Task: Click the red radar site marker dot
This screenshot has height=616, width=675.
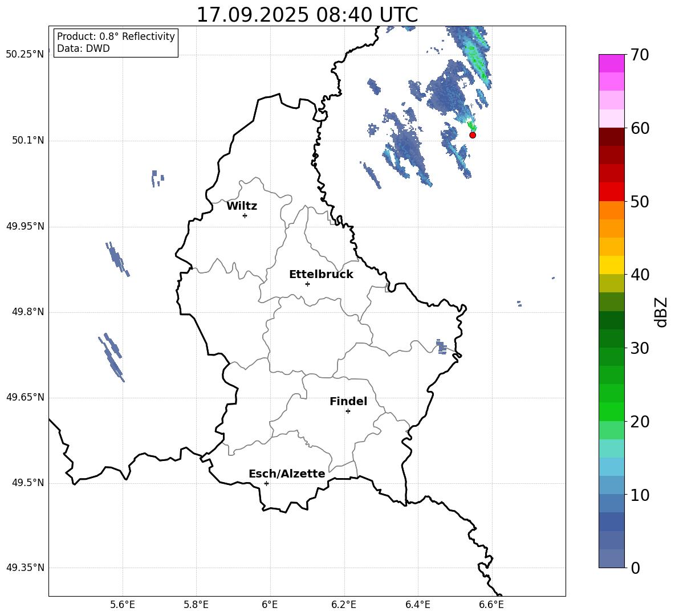Action: click(473, 135)
